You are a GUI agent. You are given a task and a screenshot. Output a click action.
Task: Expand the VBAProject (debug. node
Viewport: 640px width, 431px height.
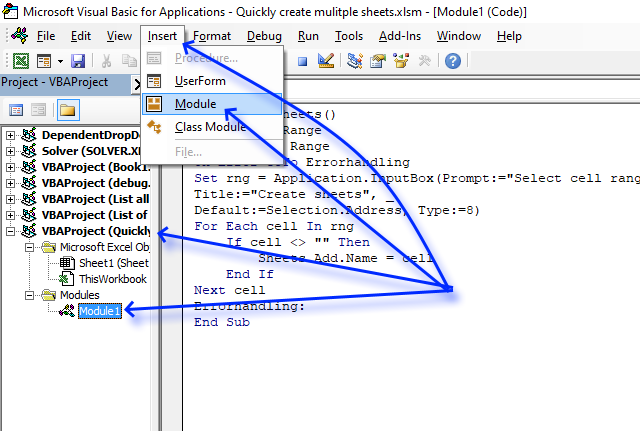tap(10, 183)
